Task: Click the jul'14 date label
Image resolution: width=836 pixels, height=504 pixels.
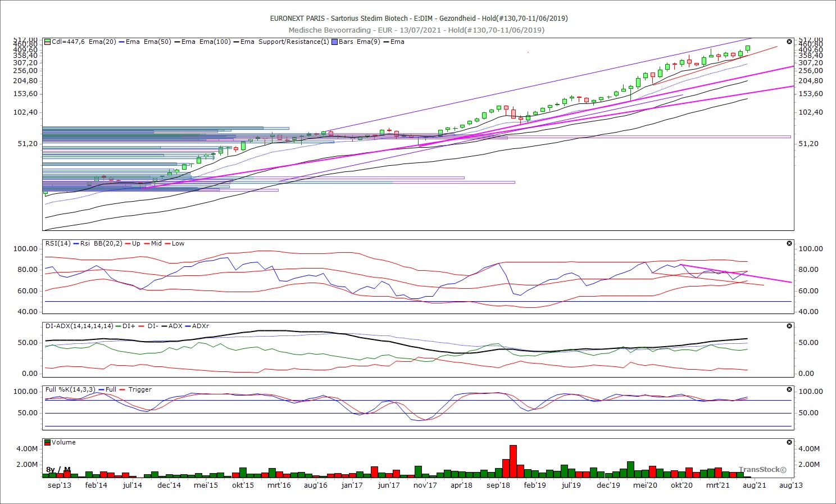Action: point(133,485)
